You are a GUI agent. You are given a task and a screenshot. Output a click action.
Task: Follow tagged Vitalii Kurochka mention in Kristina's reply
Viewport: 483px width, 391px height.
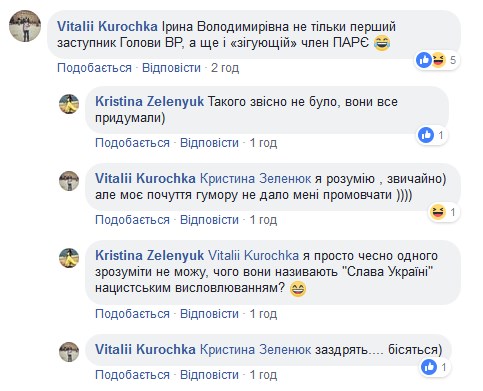tap(253, 256)
